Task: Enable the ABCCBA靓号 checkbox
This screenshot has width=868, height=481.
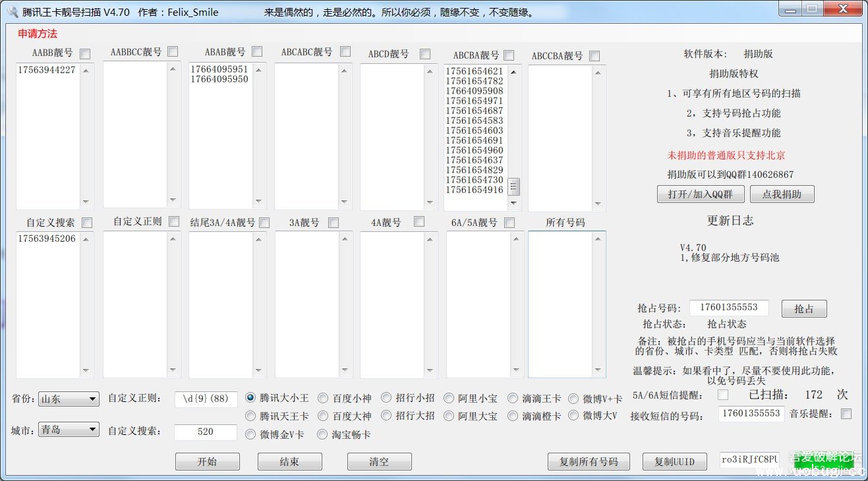Action: [x=594, y=56]
